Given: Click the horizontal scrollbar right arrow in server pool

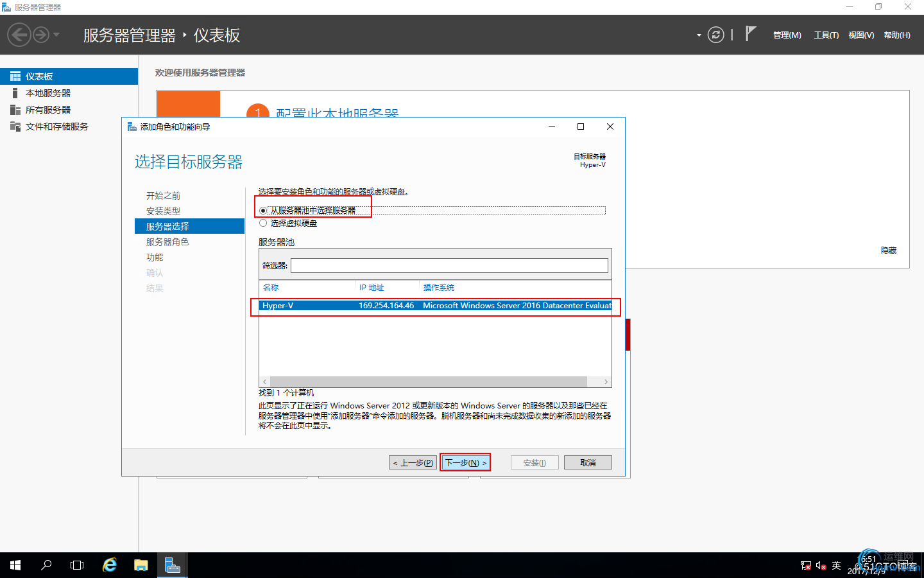Looking at the screenshot, I should [606, 381].
